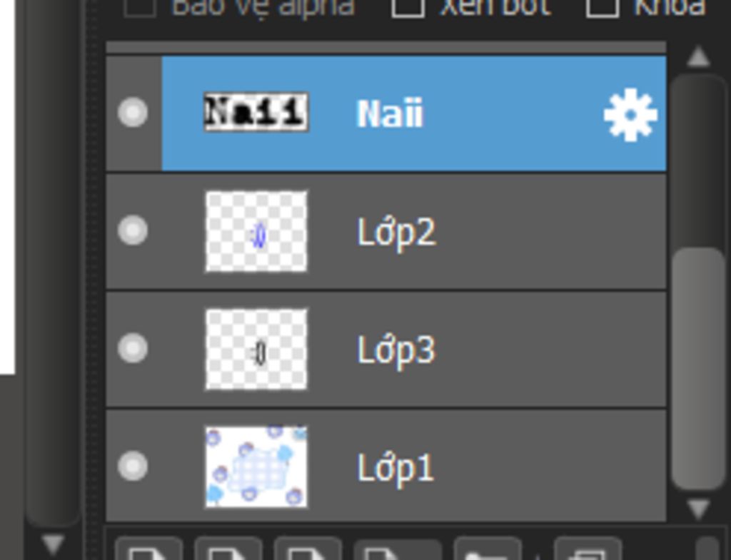Click the layer list scroll down arrow
The height and width of the screenshot is (560, 731).
click(x=698, y=509)
